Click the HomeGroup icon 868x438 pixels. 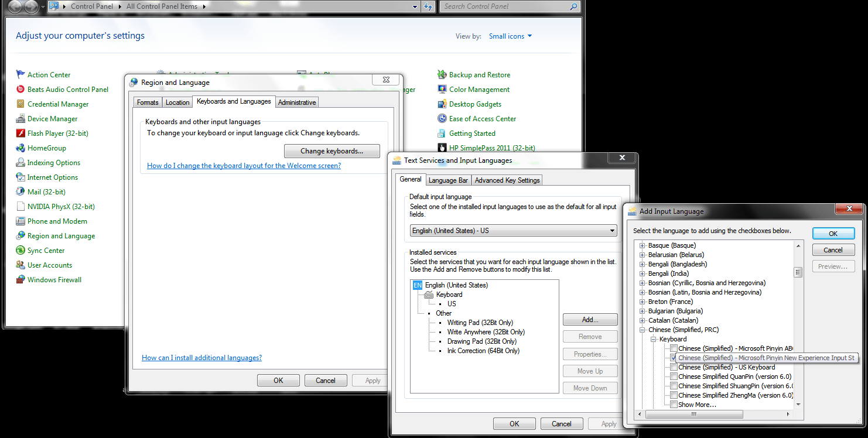pos(21,148)
